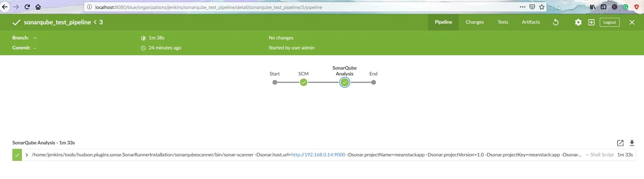Click the K profile extension icon

tap(615, 7)
